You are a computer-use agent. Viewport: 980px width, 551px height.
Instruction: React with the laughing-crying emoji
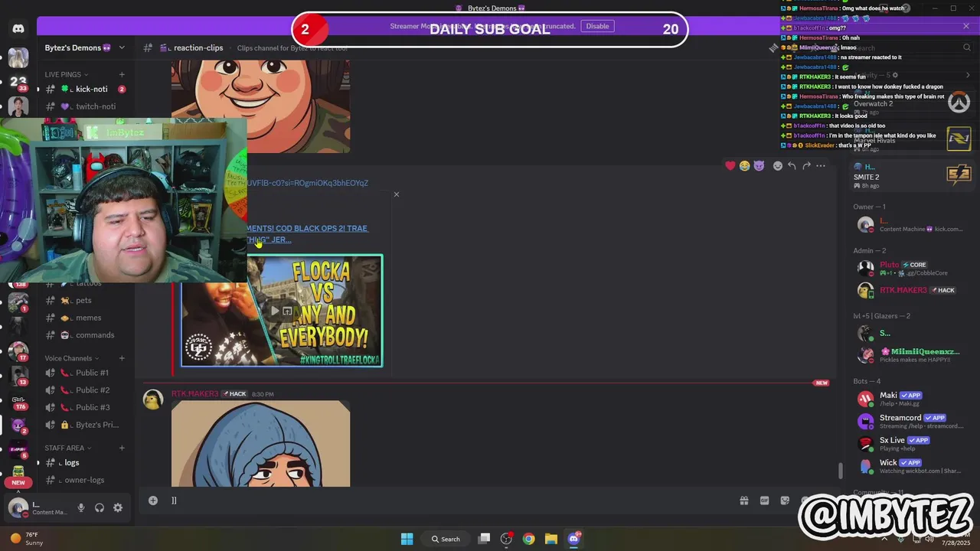pos(744,165)
